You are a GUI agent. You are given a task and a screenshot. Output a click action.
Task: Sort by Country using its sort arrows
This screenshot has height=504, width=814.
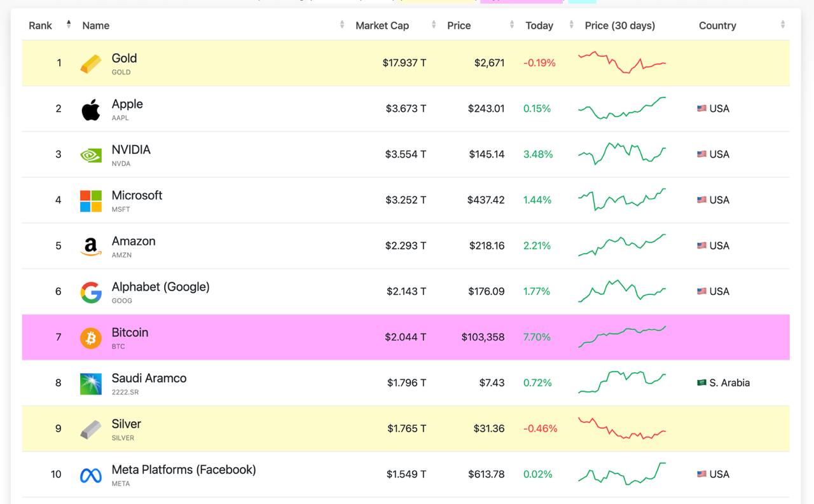pos(783,25)
